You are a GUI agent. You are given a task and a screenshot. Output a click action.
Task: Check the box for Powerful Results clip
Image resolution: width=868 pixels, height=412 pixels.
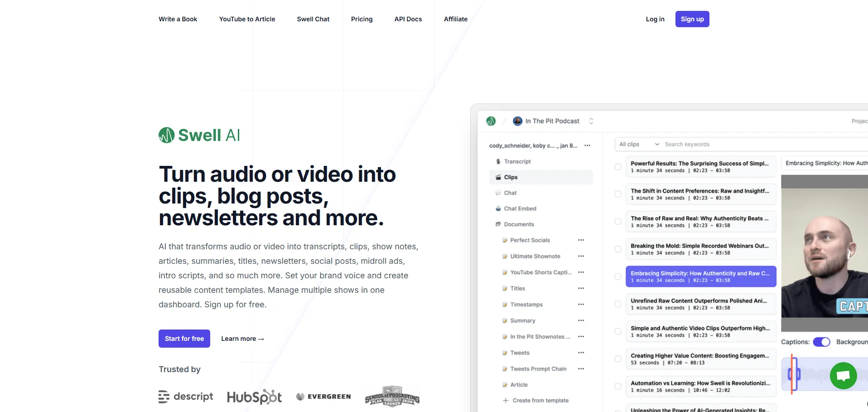pos(618,167)
